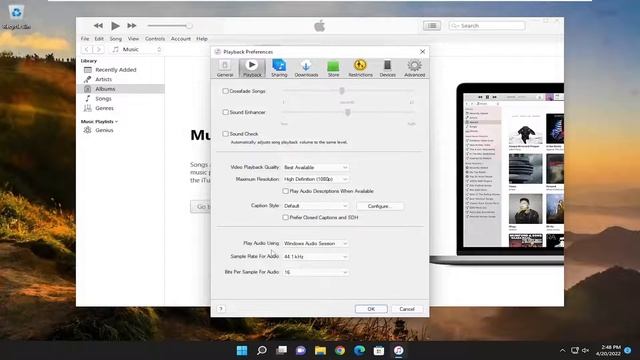
Task: Open the Restrictions preferences tab
Action: pyautogui.click(x=360, y=68)
